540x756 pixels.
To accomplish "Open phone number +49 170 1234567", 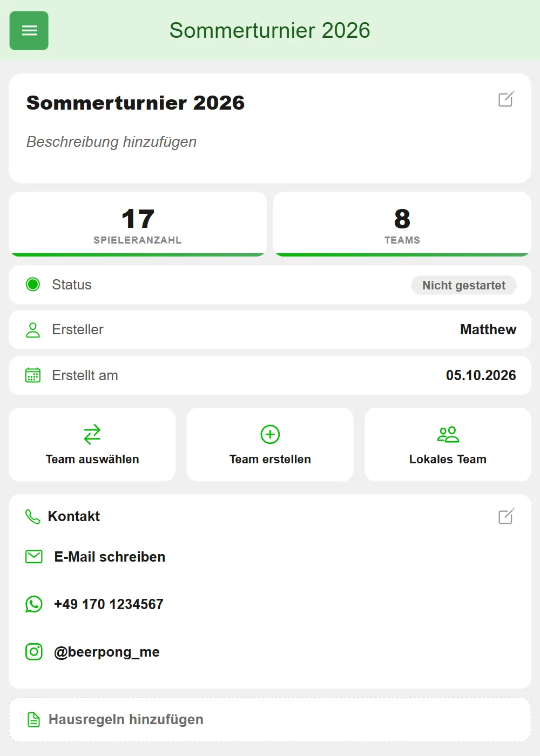I will 109,604.
